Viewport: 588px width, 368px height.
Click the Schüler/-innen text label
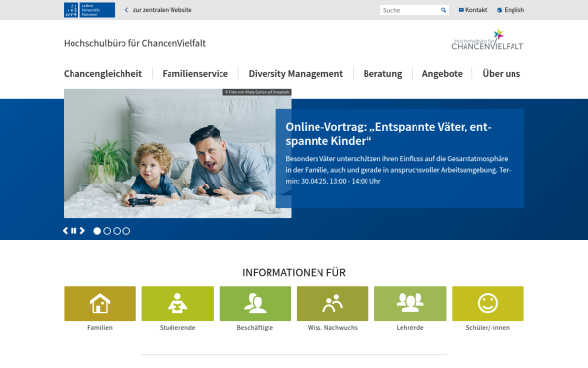click(488, 328)
